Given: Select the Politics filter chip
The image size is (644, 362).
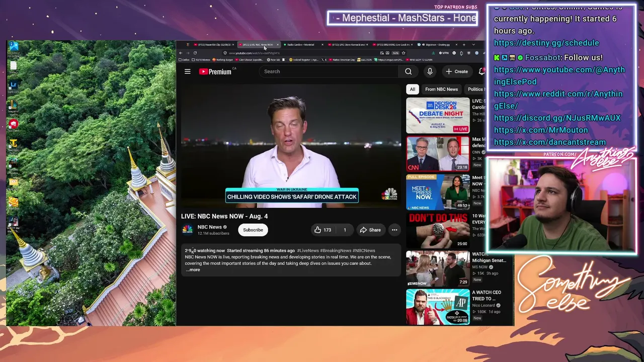Looking at the screenshot, I should pyautogui.click(x=475, y=89).
